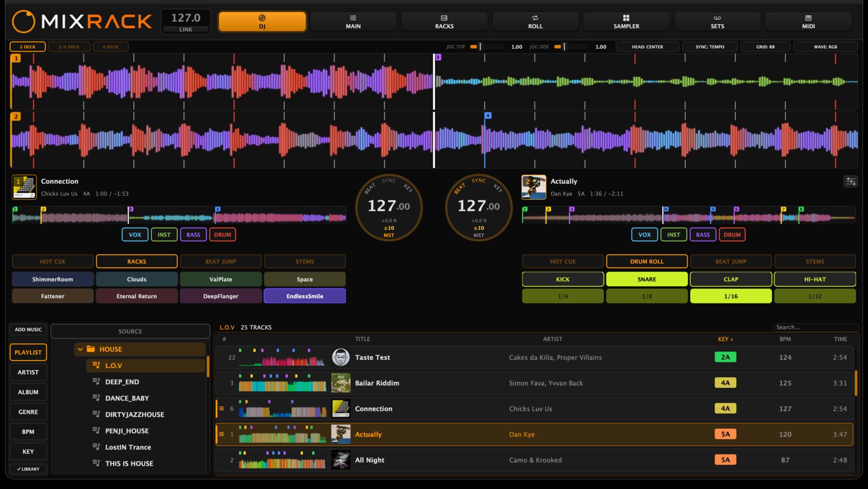868x489 pixels.
Task: Toggle BASS stem on deck 2
Action: pyautogui.click(x=703, y=235)
